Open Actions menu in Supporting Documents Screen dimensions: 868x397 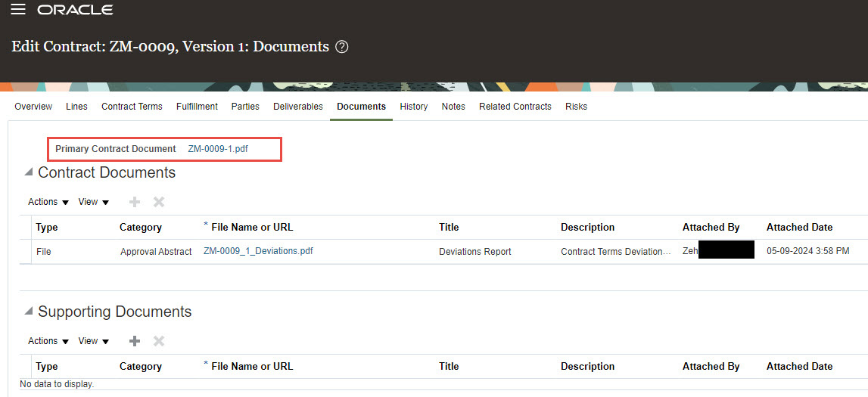48,340
